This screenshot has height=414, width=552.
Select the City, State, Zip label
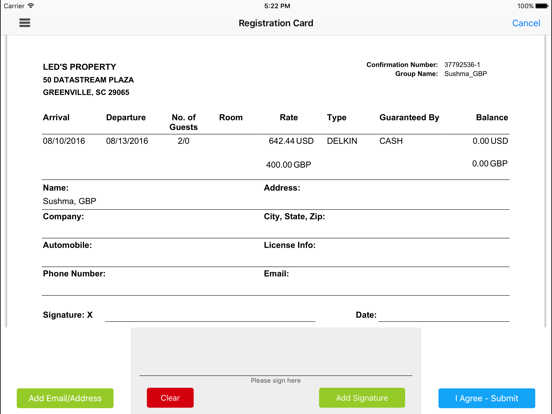point(294,217)
